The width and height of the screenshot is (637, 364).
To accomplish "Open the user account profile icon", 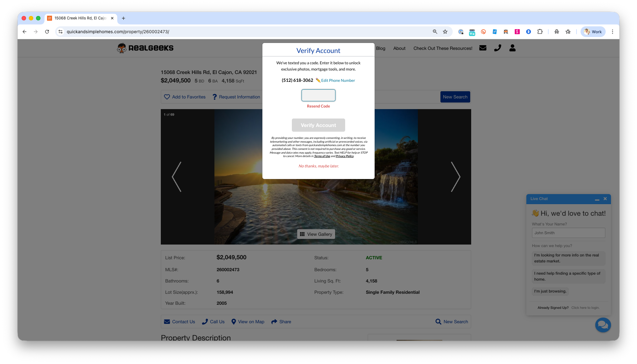I will click(x=512, y=48).
